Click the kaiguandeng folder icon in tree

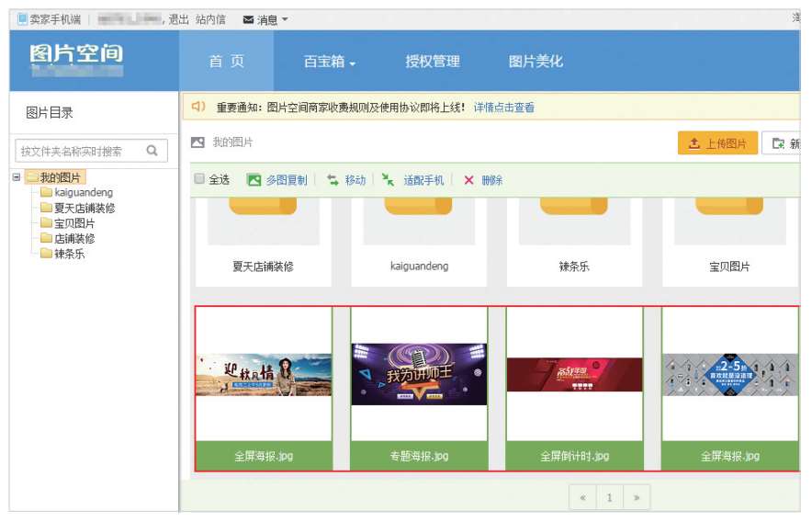click(46, 193)
